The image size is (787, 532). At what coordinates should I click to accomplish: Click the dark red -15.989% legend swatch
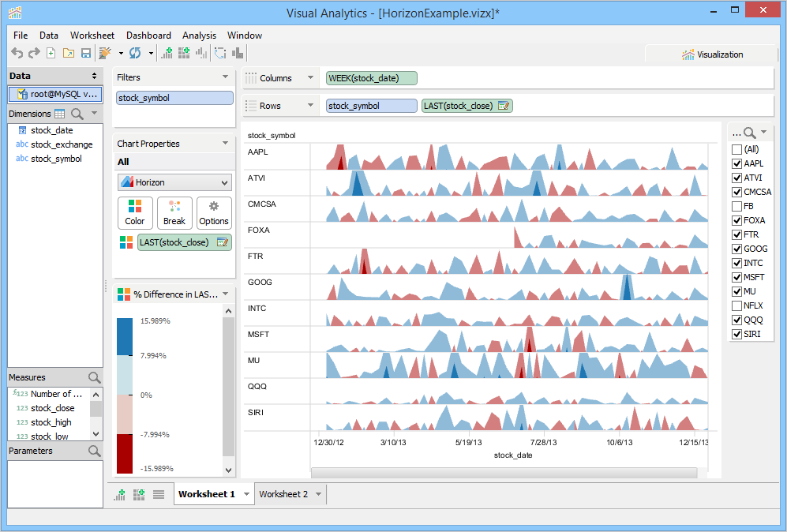(125, 454)
